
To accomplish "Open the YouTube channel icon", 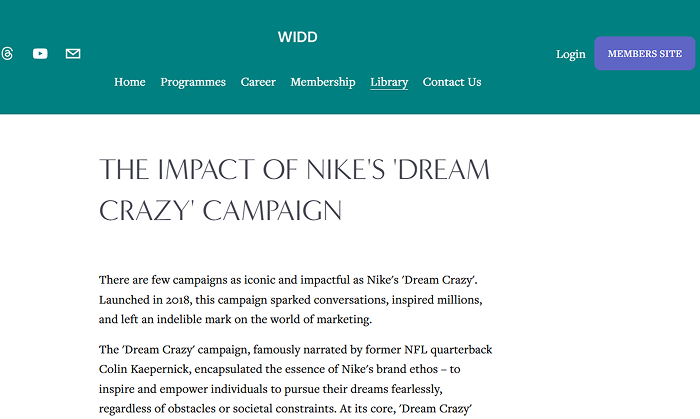I will (40, 54).
